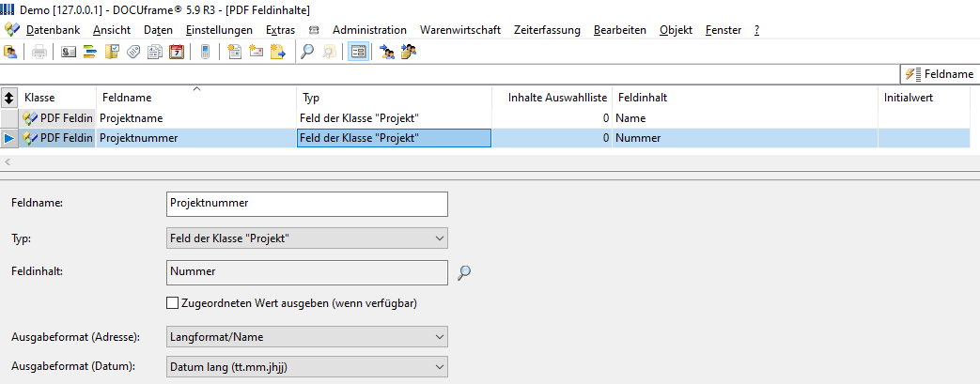Select the Projektnummer table cell

pos(196,138)
